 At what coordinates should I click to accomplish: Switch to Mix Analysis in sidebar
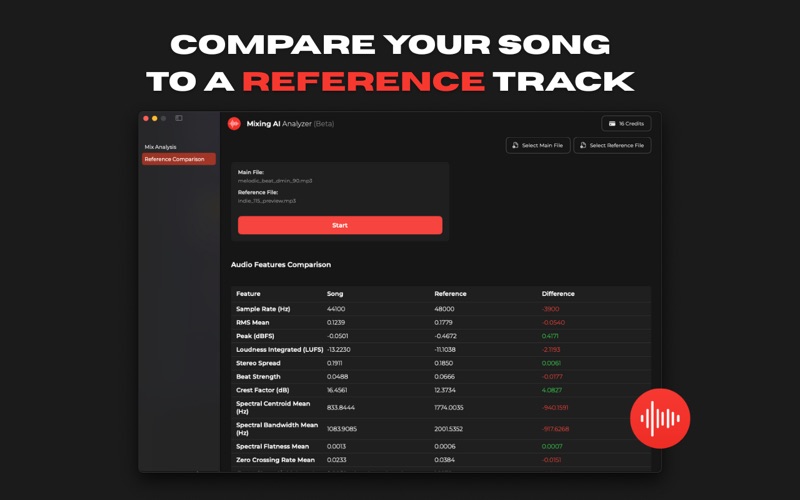pos(160,147)
